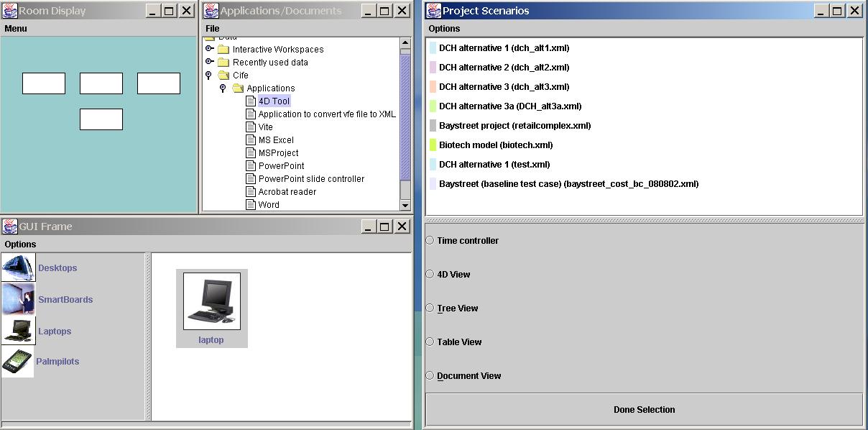Click the green swatch for Biotech model

click(433, 145)
